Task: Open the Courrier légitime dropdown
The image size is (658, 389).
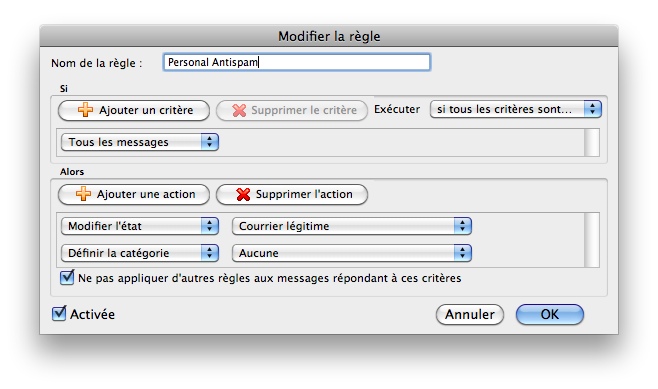Action: pos(352,226)
